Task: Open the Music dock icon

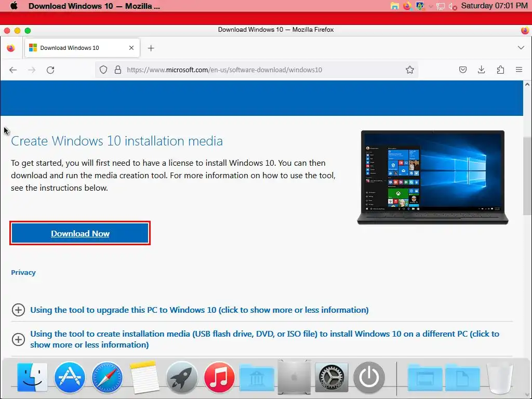Action: click(x=219, y=377)
